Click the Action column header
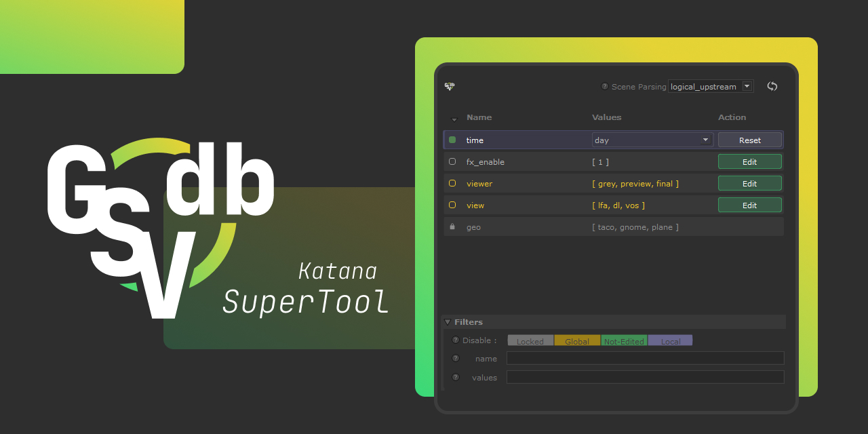Image resolution: width=868 pixels, height=434 pixels. [x=732, y=117]
